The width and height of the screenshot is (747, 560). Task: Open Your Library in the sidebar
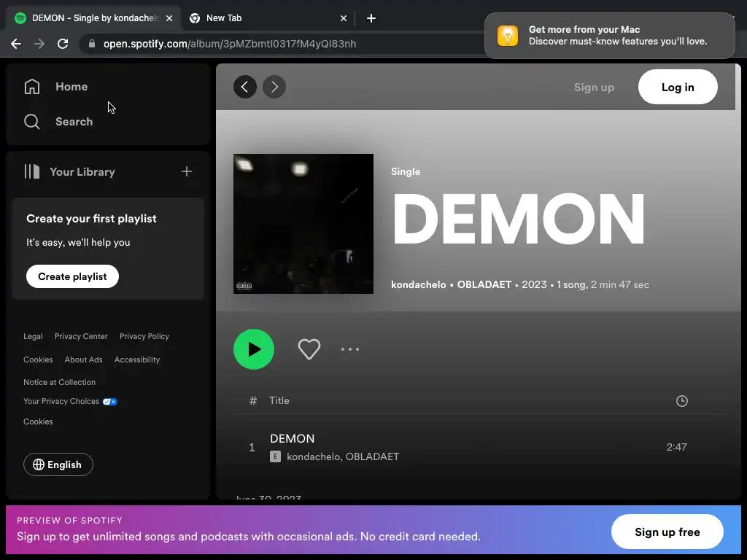click(82, 172)
